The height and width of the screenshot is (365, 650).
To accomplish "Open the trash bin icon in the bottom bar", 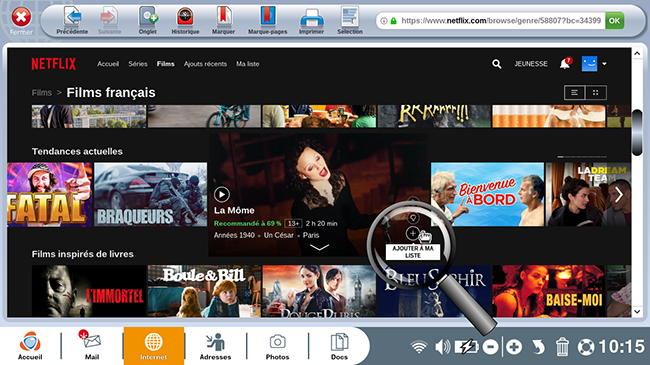I will [562, 347].
